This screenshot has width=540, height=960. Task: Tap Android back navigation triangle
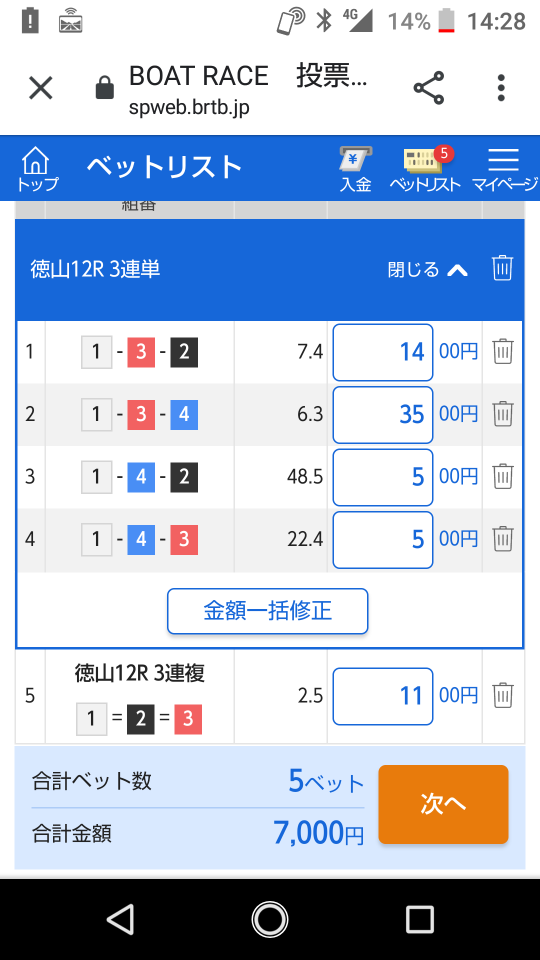coord(120,919)
